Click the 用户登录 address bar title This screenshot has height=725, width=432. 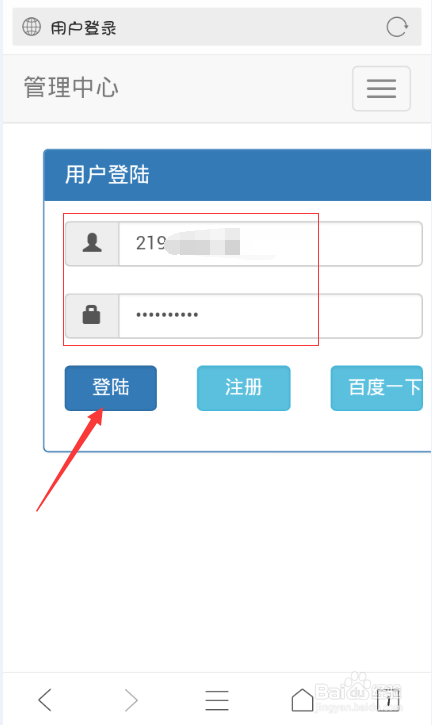[x=83, y=28]
